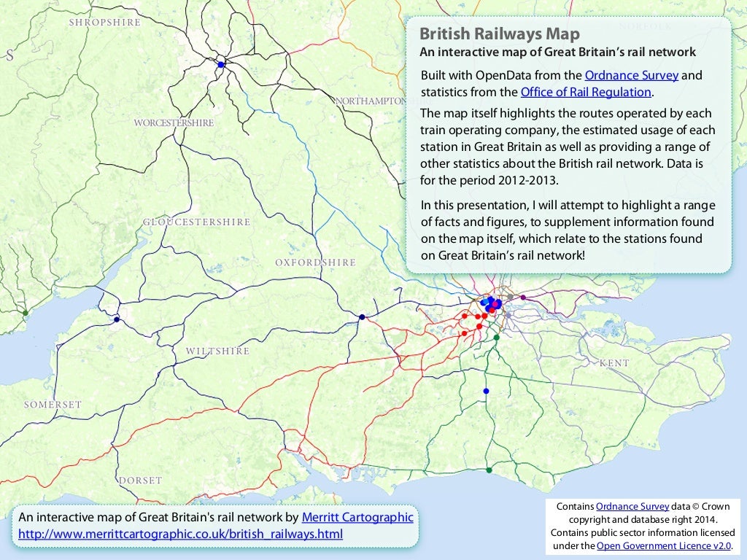Click the OXFORDSHIRE county label
The height and width of the screenshot is (560, 747).
click(315, 262)
